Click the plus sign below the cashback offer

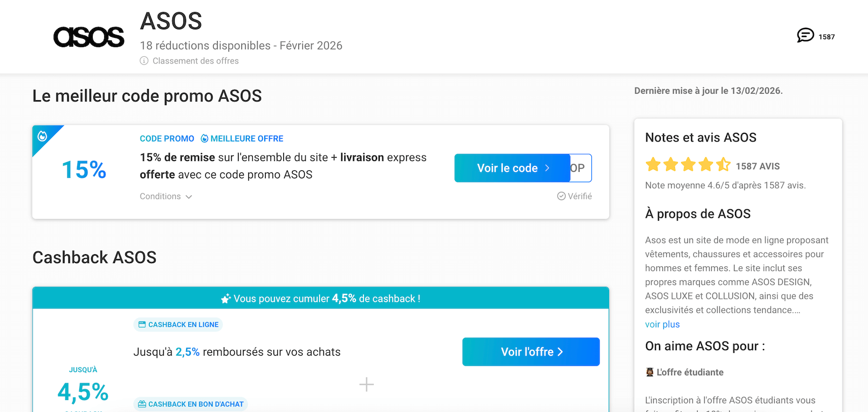point(367,384)
